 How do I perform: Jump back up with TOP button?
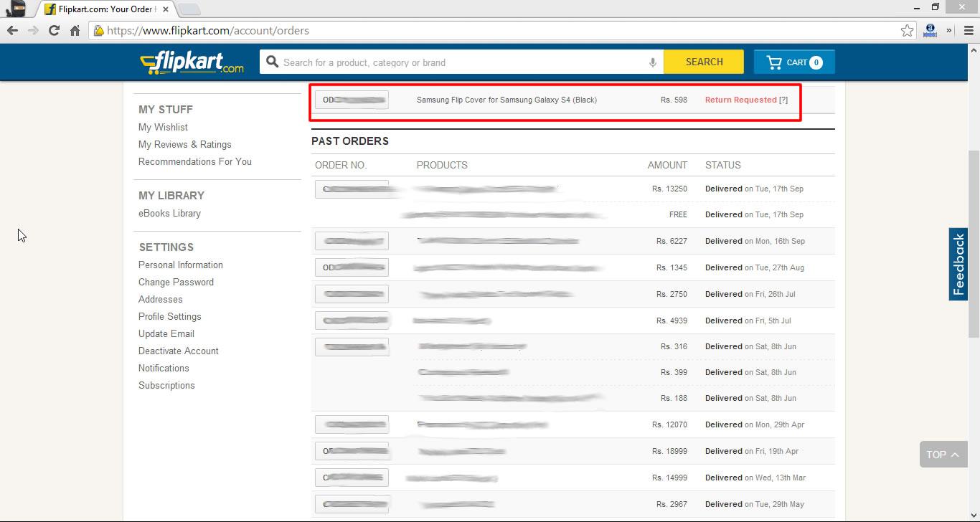[x=943, y=455]
